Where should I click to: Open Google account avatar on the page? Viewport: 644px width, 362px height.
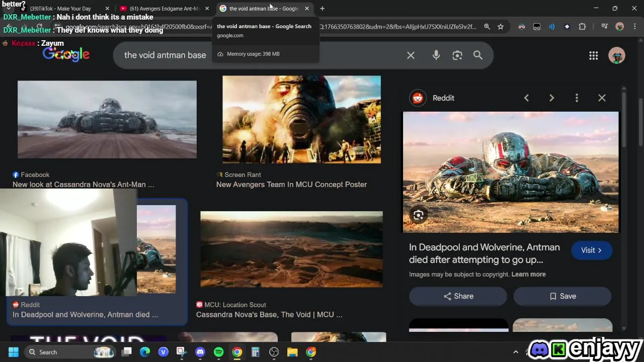(616, 56)
